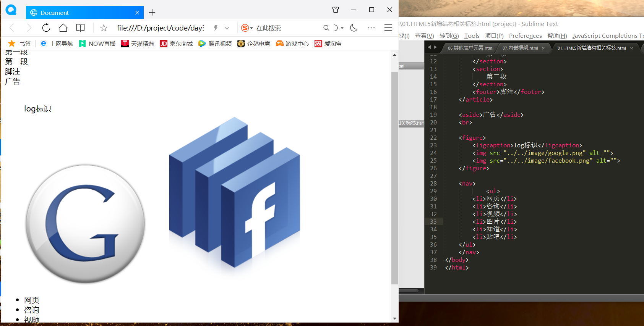The image size is (644, 326).
Task: Open JavaScript Completions menu in Sublime
Action: click(x=608, y=36)
